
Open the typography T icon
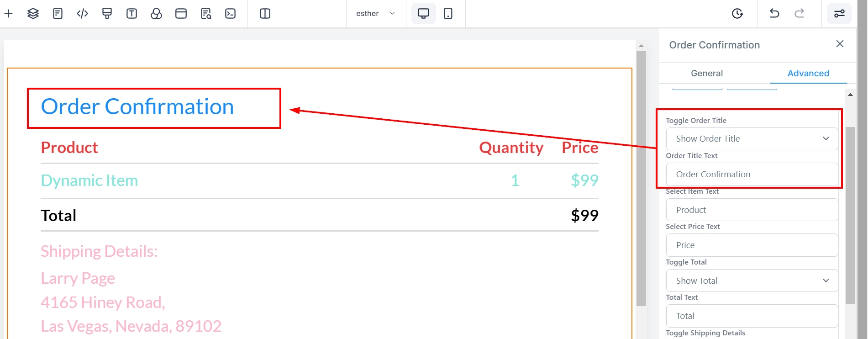point(132,14)
